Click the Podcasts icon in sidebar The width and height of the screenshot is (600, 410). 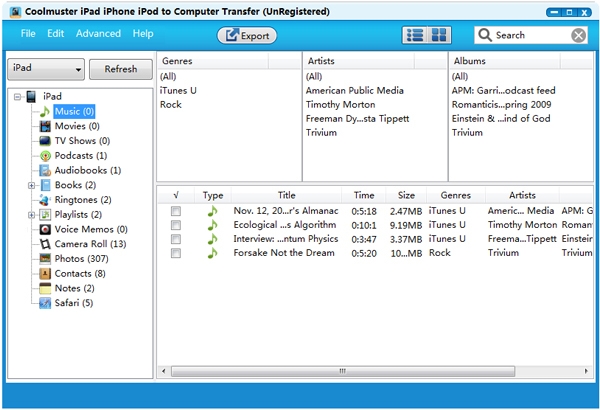tap(45, 156)
